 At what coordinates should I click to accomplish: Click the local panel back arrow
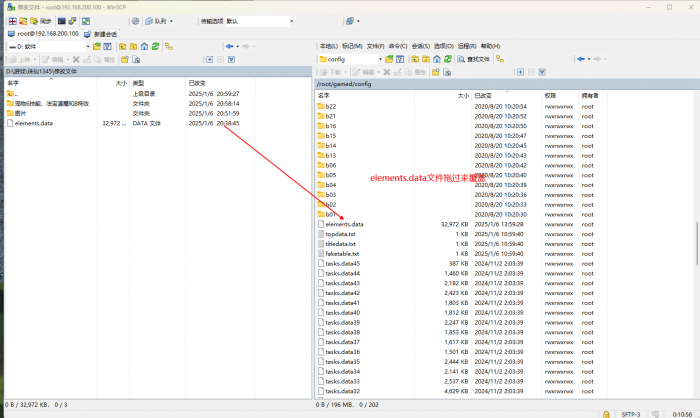coord(230,46)
